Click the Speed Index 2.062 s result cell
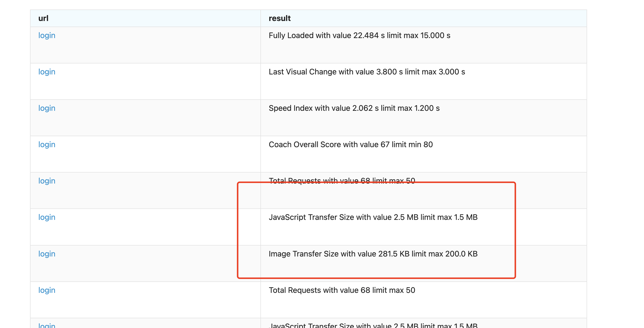Screen dimensions: 644x328 354,108
